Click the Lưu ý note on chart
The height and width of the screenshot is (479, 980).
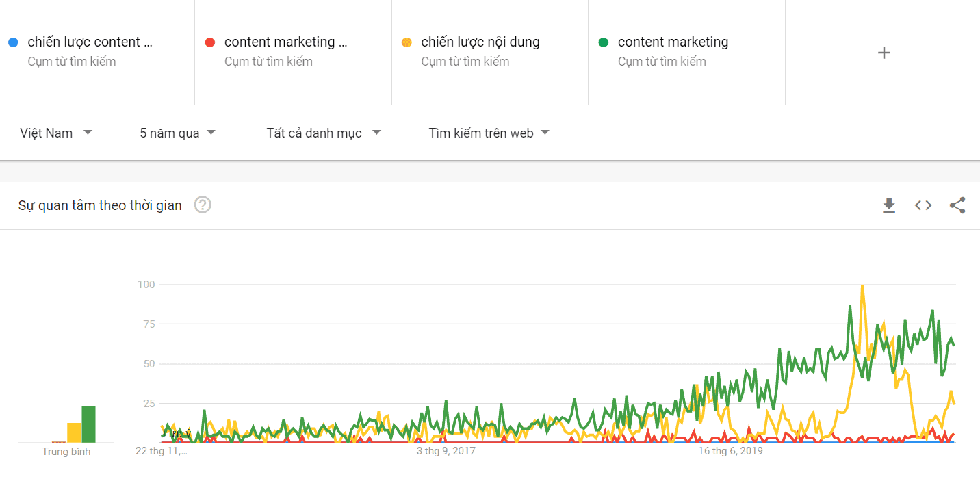pos(177,433)
